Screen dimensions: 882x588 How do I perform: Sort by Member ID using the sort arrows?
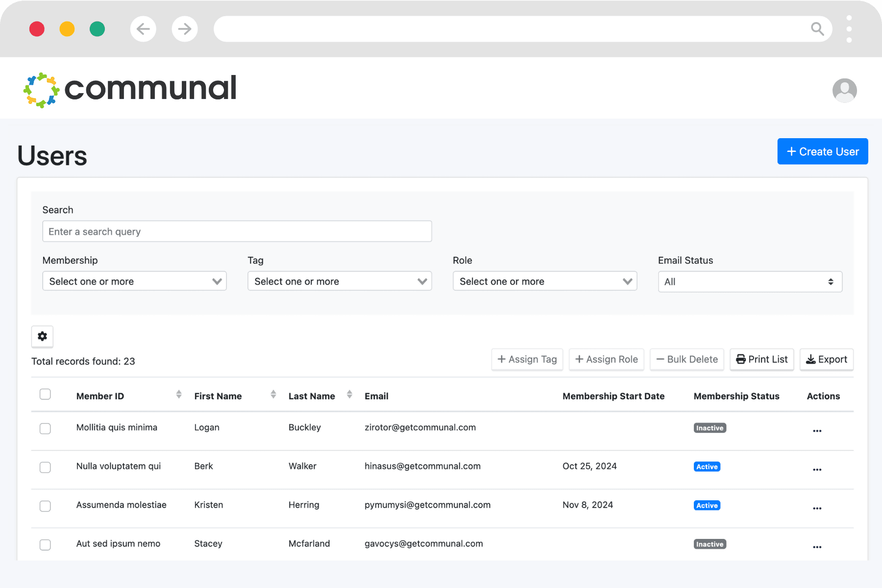coord(178,394)
